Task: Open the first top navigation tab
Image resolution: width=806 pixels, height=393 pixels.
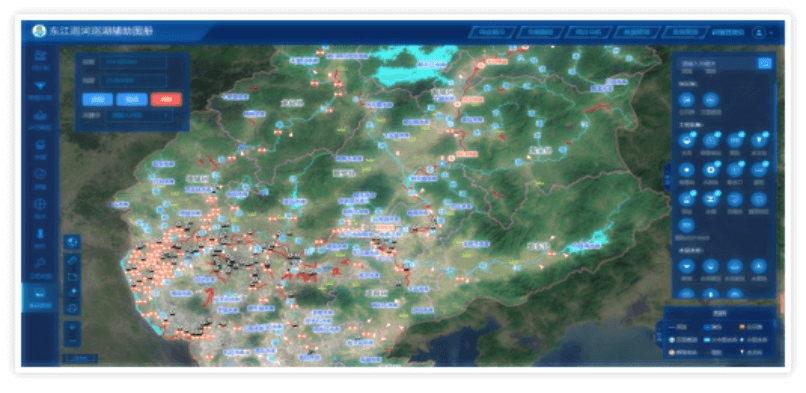Action: pos(490,32)
